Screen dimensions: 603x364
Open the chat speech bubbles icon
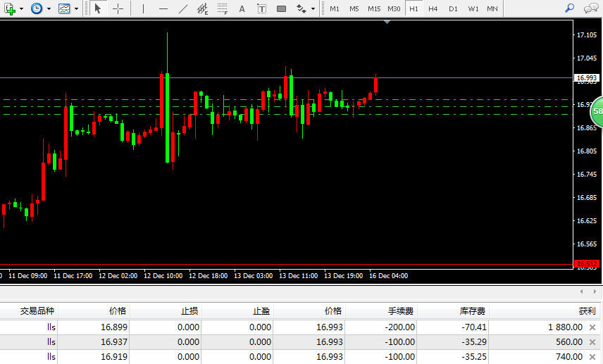[x=591, y=8]
